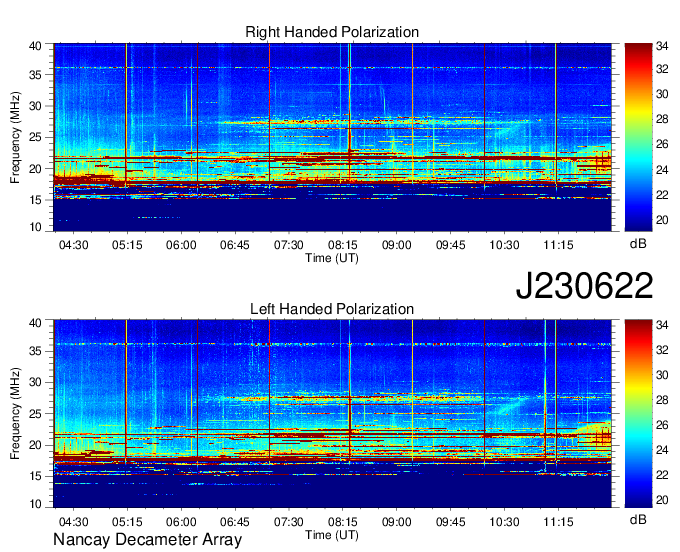Click the 07:30 tick on right-handed plot
Screen dimensions: 680x552
pyautogui.click(x=288, y=245)
